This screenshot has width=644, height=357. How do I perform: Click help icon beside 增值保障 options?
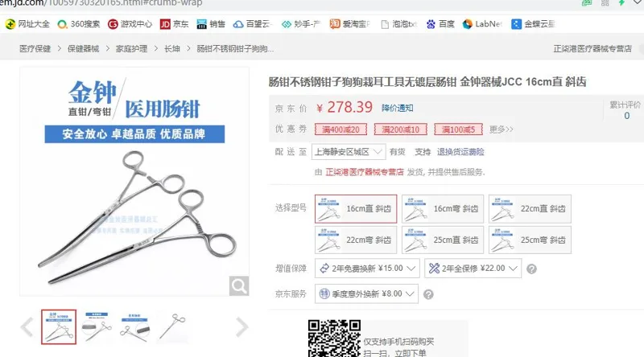[x=531, y=269]
